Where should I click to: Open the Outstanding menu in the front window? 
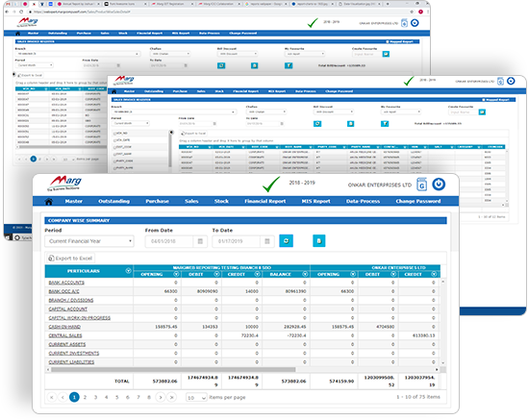pos(113,201)
